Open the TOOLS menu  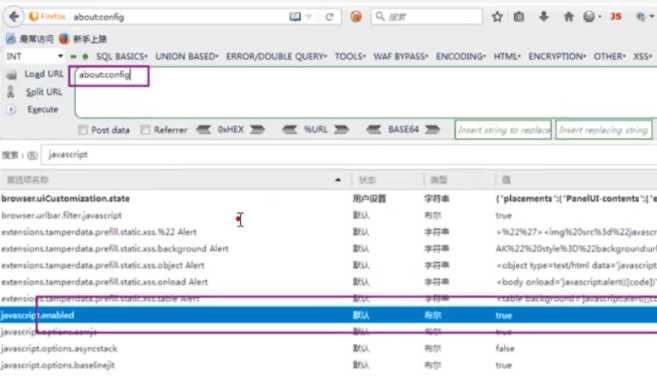point(350,57)
